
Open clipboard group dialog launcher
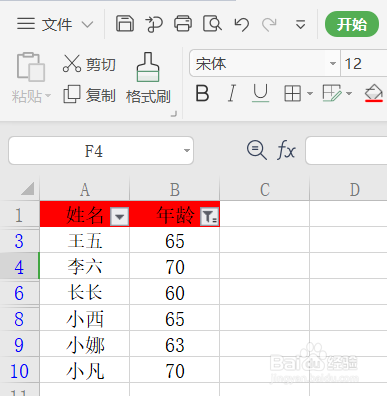point(174,114)
